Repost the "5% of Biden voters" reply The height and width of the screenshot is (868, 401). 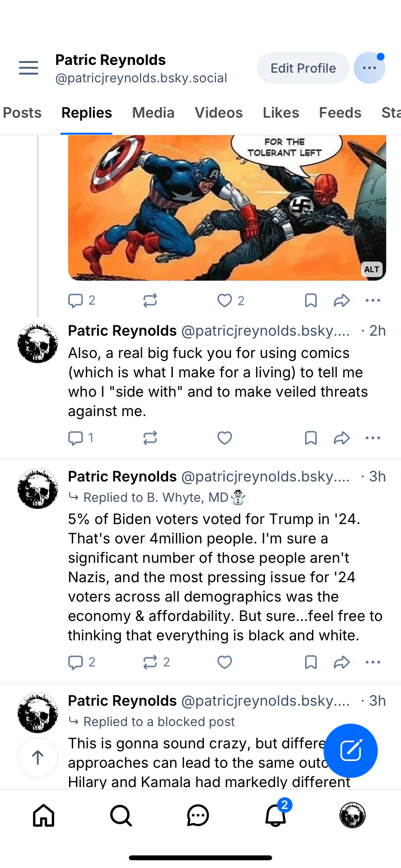click(x=150, y=662)
